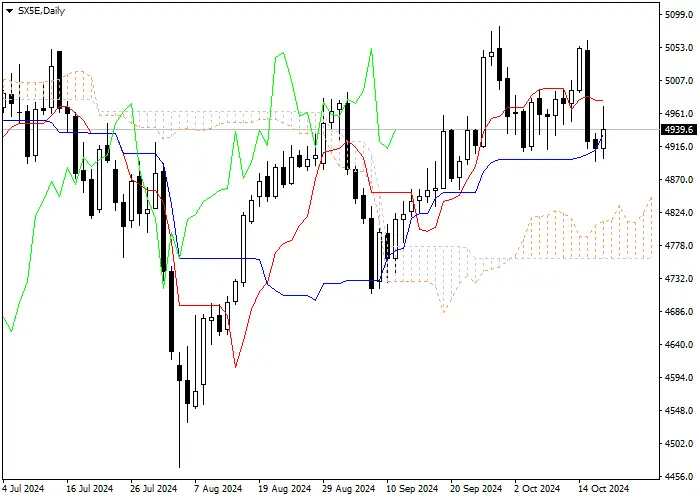
Task: Select price axis label 4548.0
Action: pyautogui.click(x=679, y=411)
